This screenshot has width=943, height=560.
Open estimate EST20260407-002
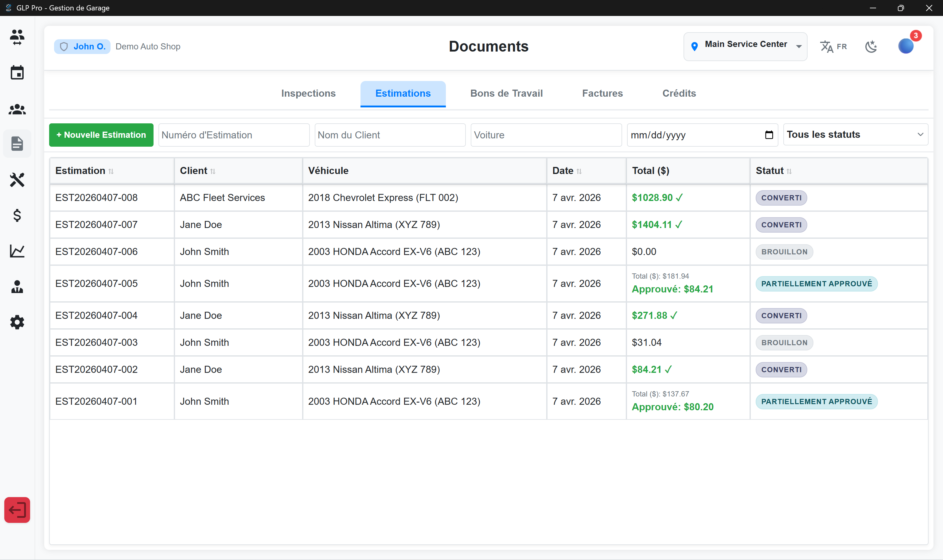[96, 369]
